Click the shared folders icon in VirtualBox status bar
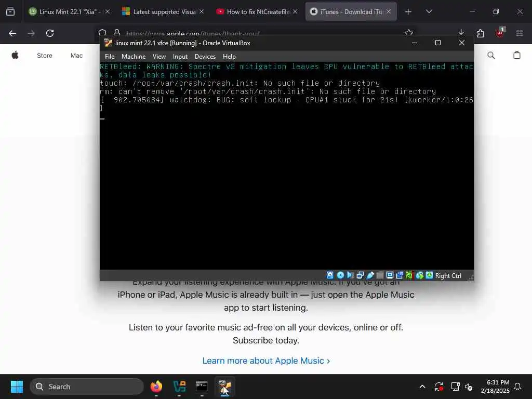 pyautogui.click(x=380, y=275)
